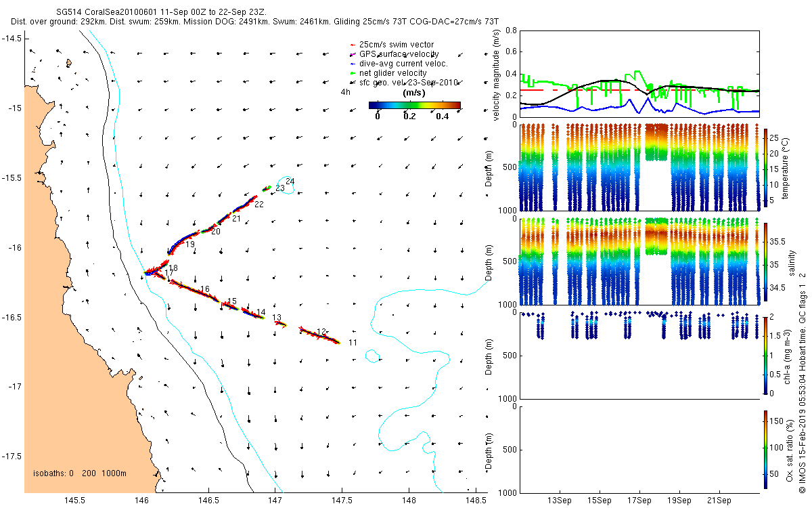
Task: Click latitude tick label '-16.5'
Action: coord(12,317)
